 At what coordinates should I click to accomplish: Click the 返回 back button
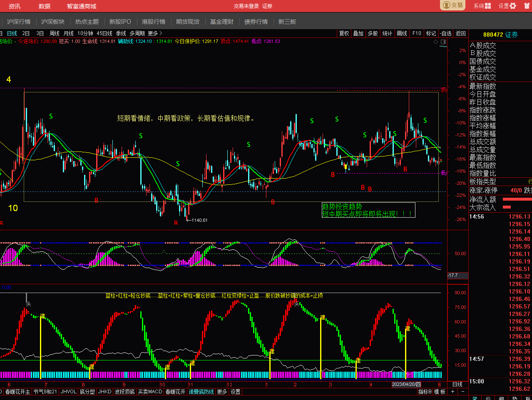(461, 33)
